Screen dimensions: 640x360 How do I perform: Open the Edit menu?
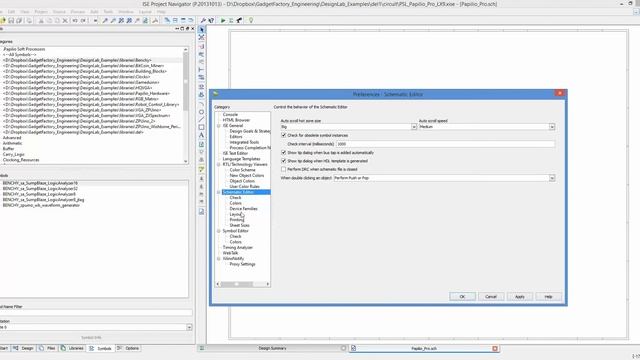[x=11, y=12]
